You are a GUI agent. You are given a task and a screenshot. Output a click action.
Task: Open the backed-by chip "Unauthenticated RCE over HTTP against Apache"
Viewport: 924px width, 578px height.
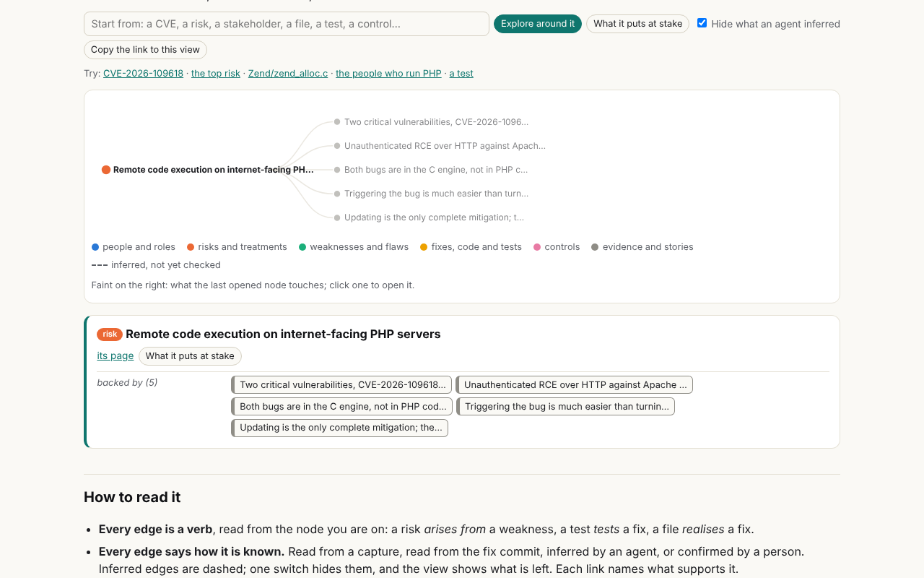(x=575, y=385)
